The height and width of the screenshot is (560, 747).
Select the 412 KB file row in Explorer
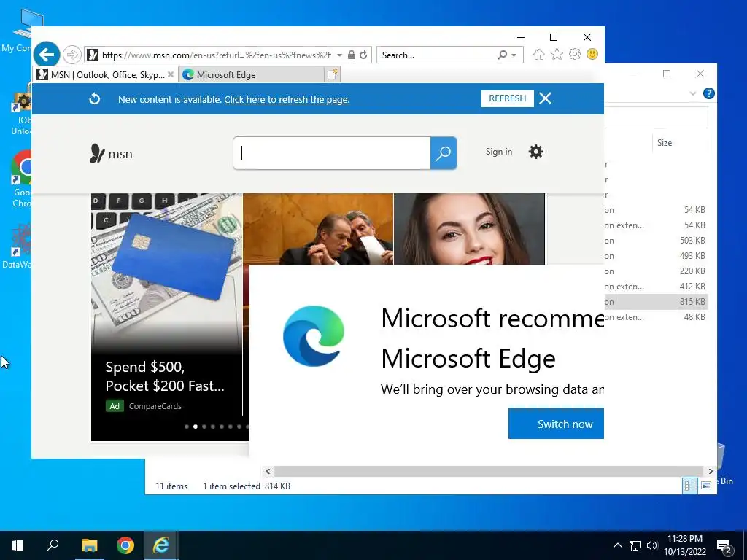(656, 286)
